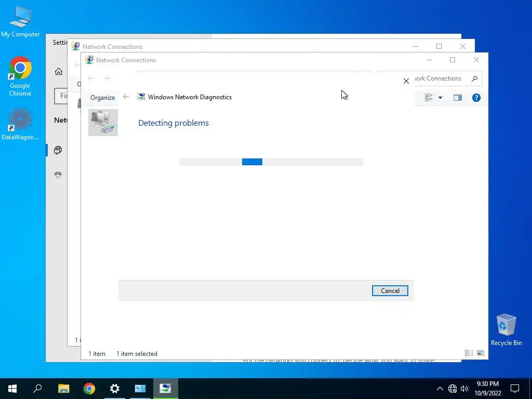This screenshot has width=532, height=399.
Task: Click the explorer Back arrow in Network Connections
Action: [91, 79]
